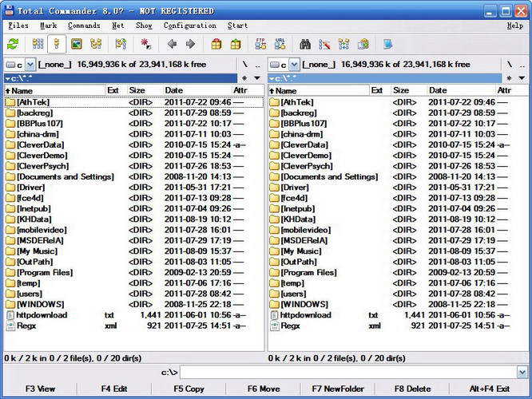Go to root with the left panel backslash button
Image resolution: width=532 pixels, height=399 pixels.
pos(244,65)
